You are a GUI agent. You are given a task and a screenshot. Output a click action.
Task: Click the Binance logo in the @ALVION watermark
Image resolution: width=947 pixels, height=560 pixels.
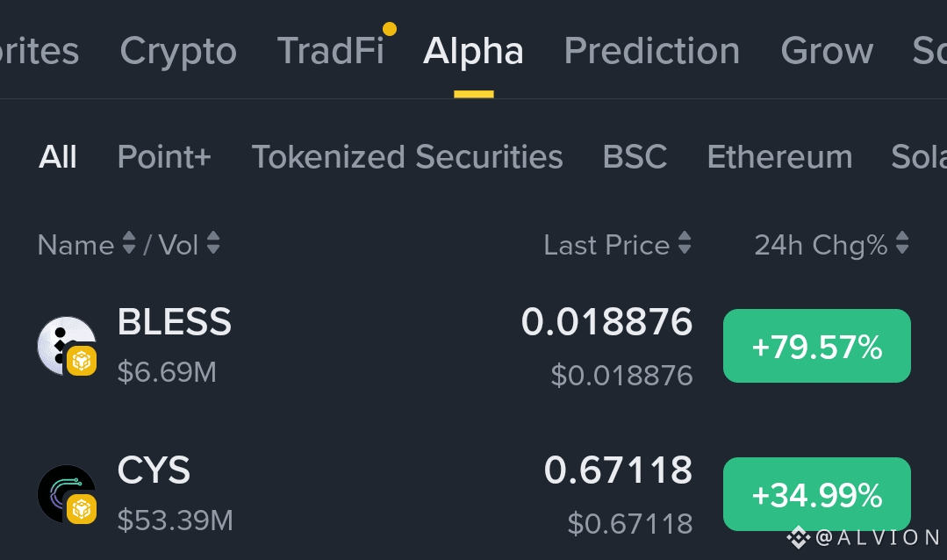[798, 537]
